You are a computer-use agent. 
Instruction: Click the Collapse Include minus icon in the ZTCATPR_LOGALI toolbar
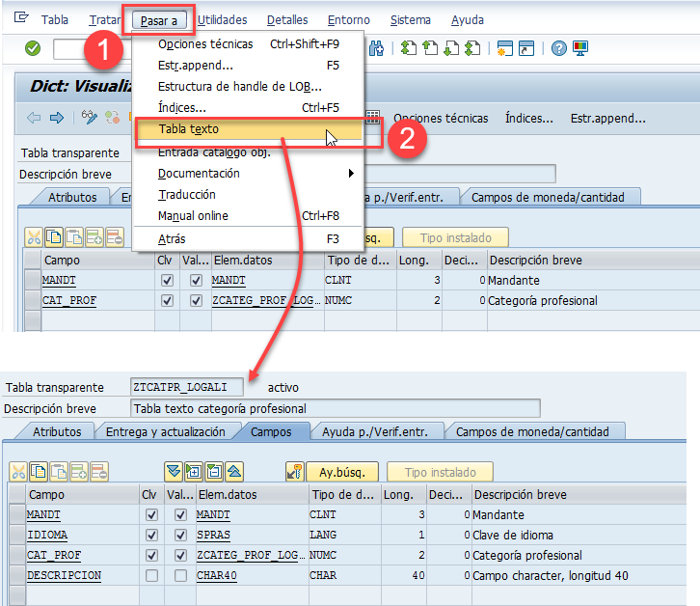(x=214, y=472)
